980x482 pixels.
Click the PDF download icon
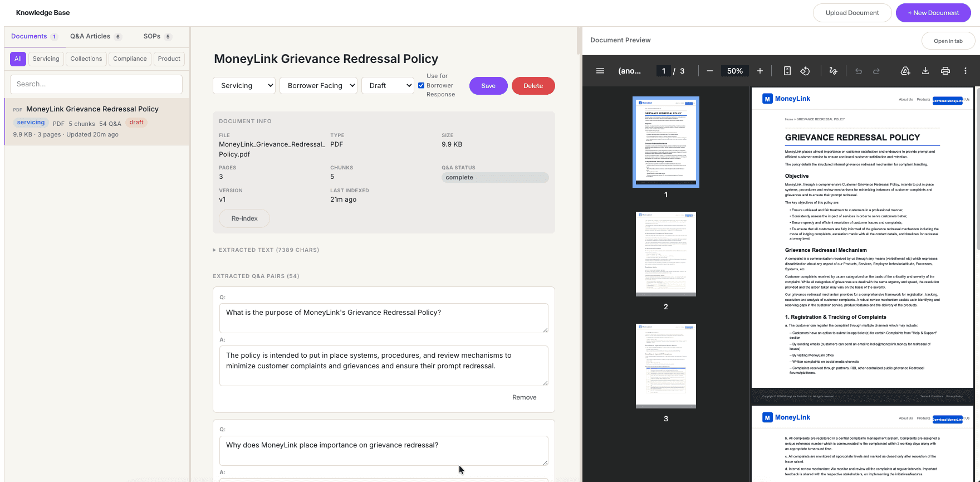pyautogui.click(x=925, y=71)
